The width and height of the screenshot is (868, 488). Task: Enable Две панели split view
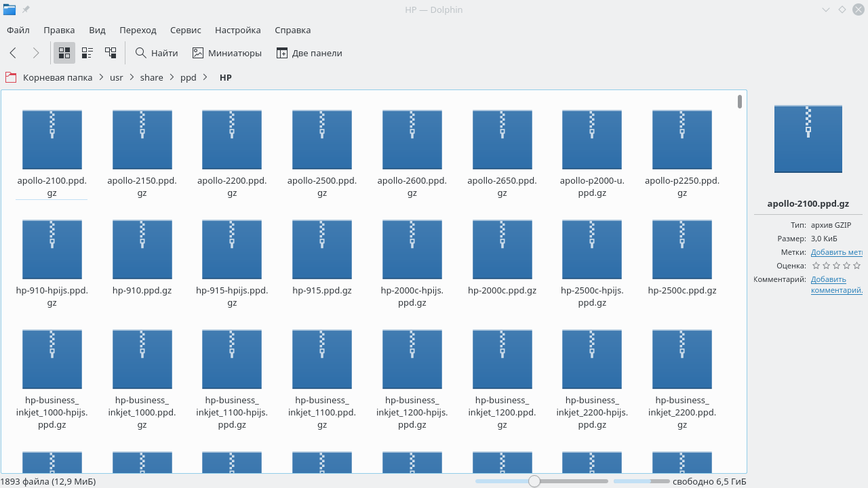coord(309,53)
